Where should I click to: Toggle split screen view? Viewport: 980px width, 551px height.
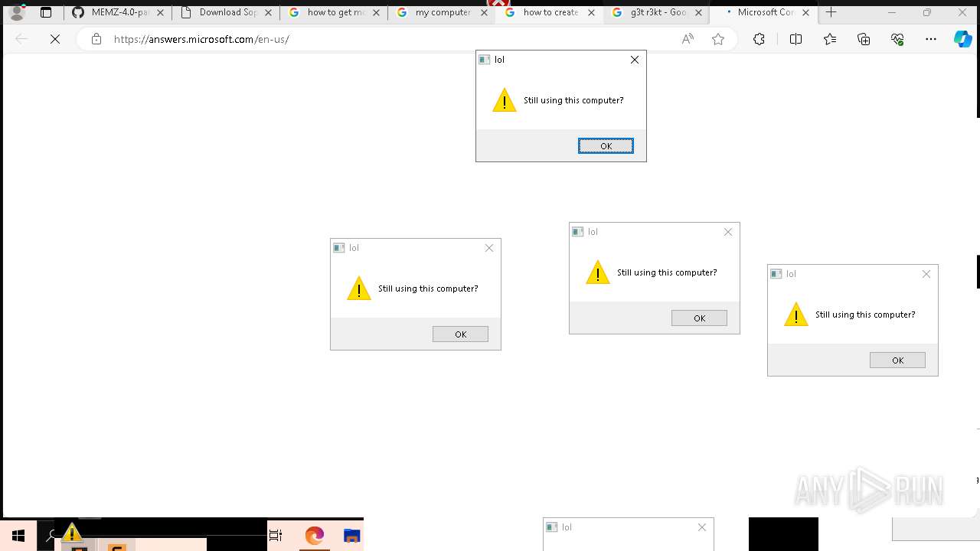[795, 39]
